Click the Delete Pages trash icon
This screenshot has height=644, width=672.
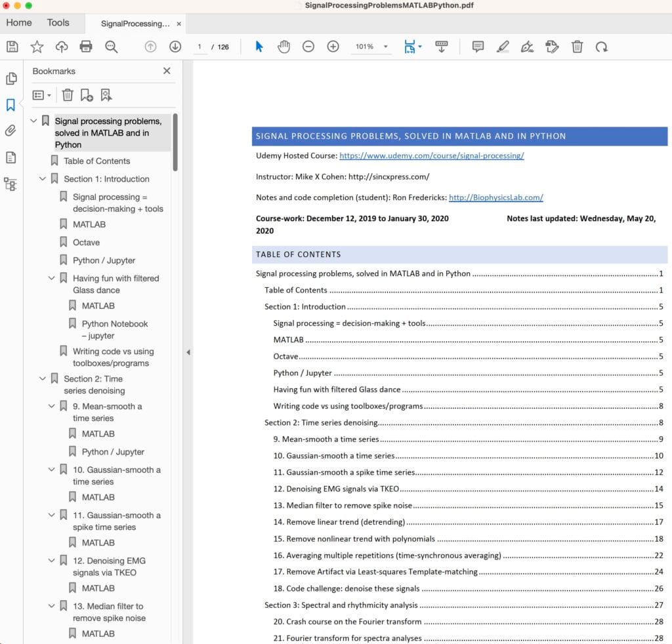[577, 47]
